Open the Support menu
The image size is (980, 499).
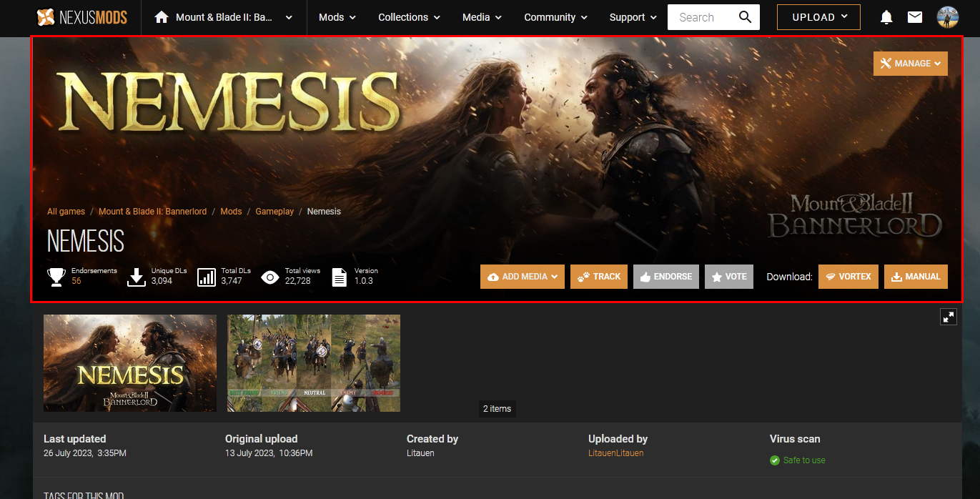click(633, 17)
